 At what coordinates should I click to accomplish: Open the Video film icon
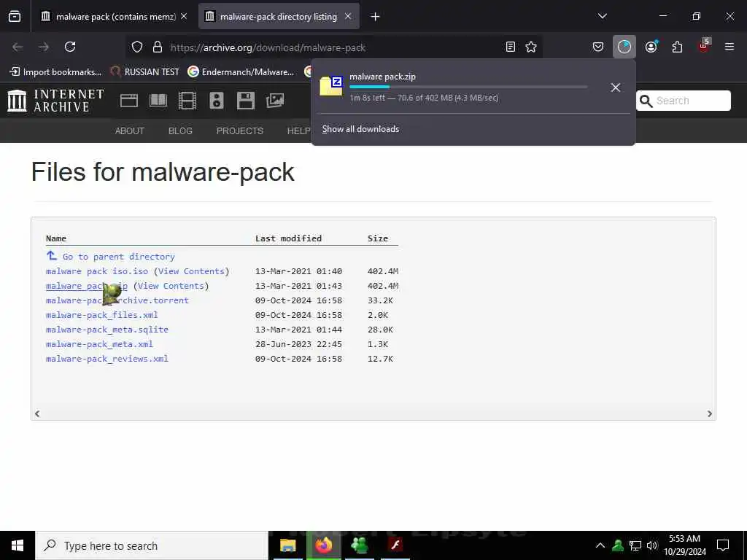[187, 101]
